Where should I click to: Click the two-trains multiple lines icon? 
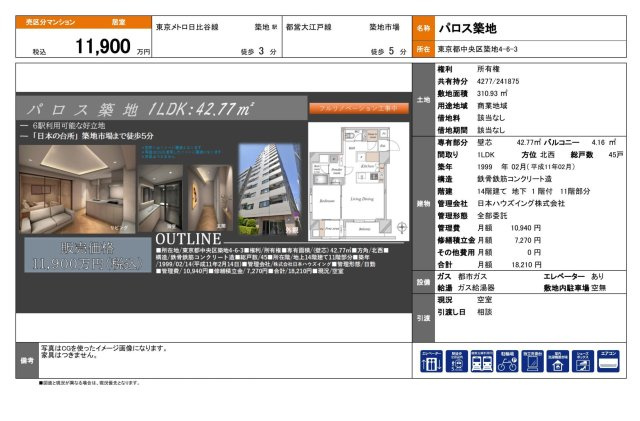coord(482,361)
